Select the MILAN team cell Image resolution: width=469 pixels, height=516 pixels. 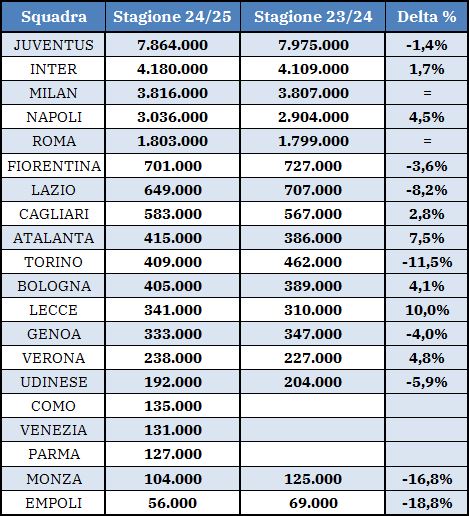point(53,93)
